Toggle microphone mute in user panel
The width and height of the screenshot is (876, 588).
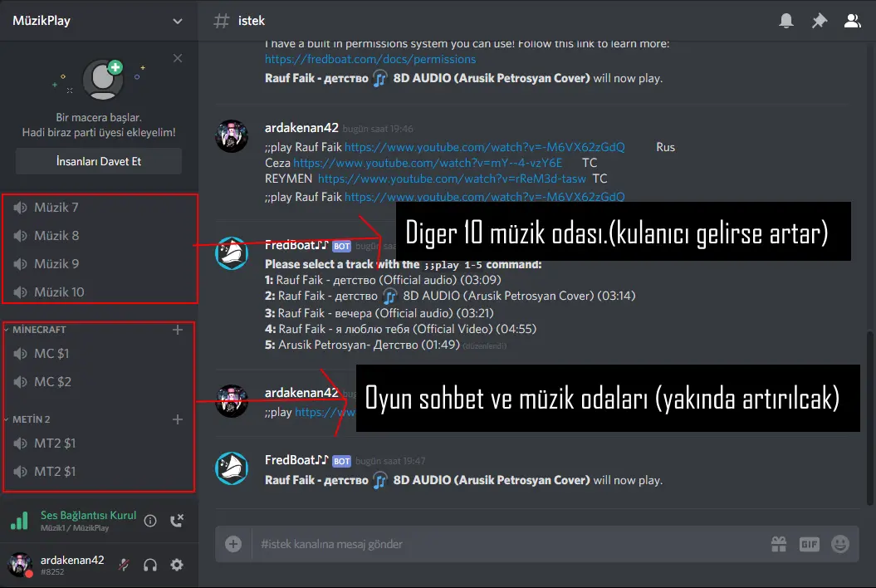124,565
